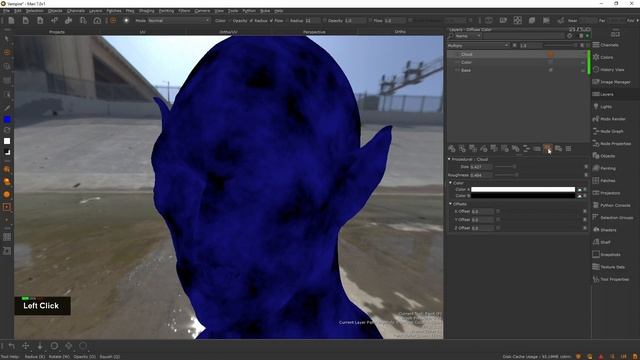This screenshot has width=640, height=360.
Task: Click the highlighted orange button in Layers toolbar
Action: [547, 148]
